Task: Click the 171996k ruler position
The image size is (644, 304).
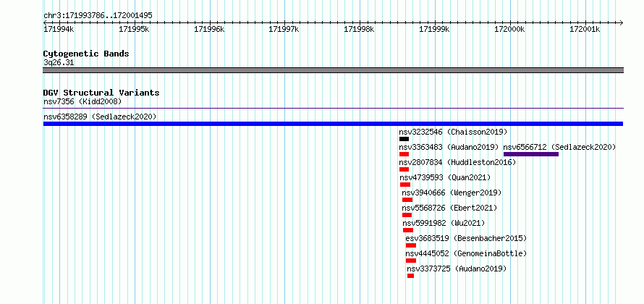Action: point(209,30)
